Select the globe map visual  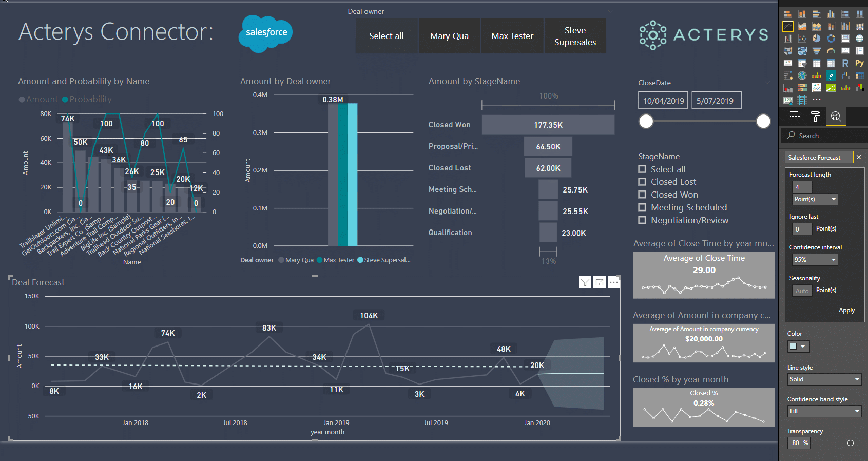[860, 39]
